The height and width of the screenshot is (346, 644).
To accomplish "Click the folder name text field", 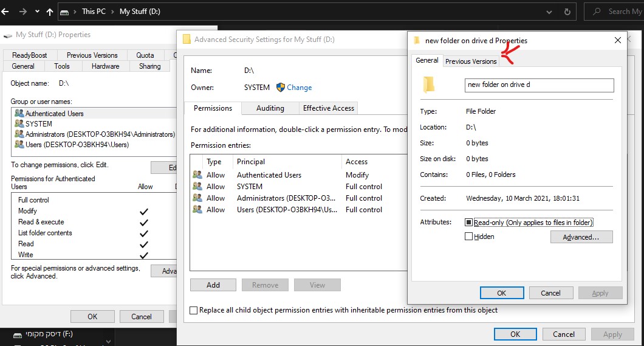I will tap(539, 85).
